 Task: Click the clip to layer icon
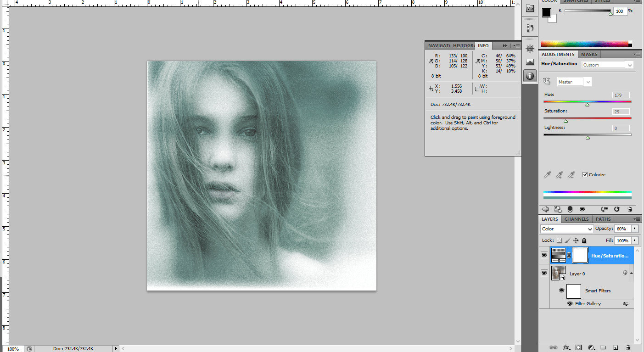point(570,209)
